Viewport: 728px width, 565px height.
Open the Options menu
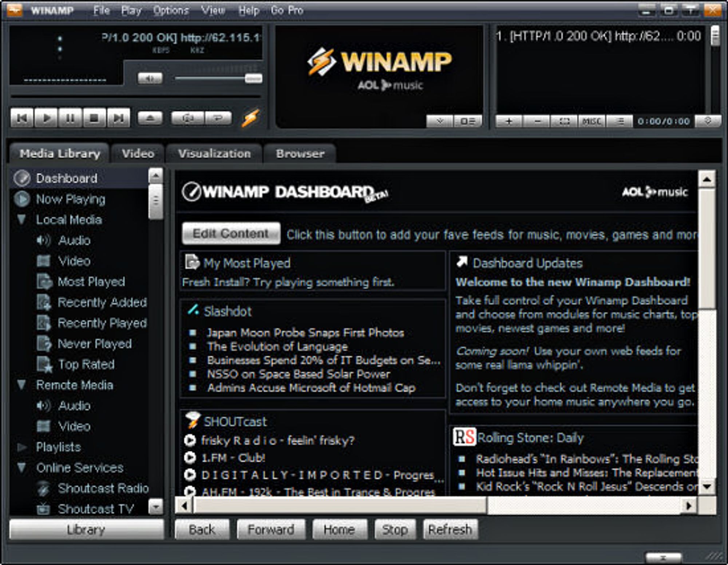[171, 11]
